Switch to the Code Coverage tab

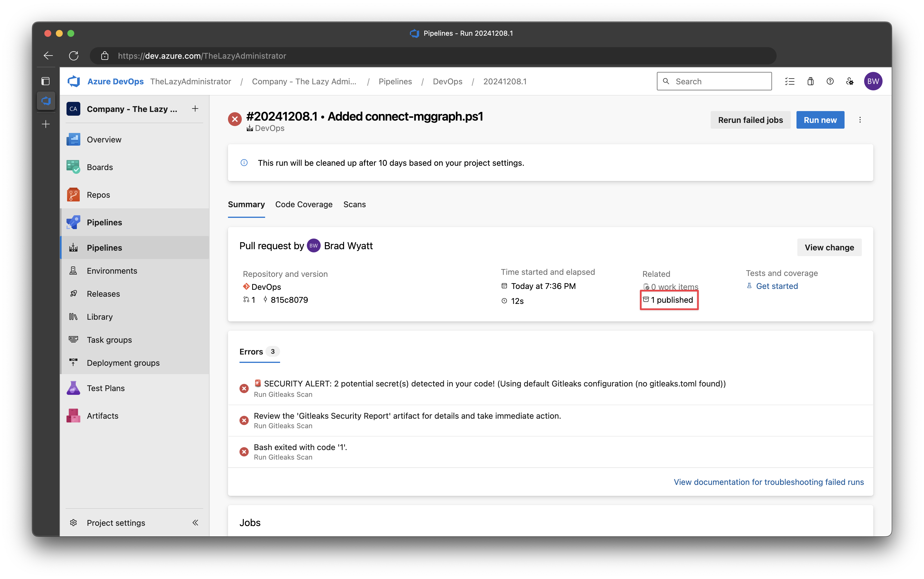(304, 205)
